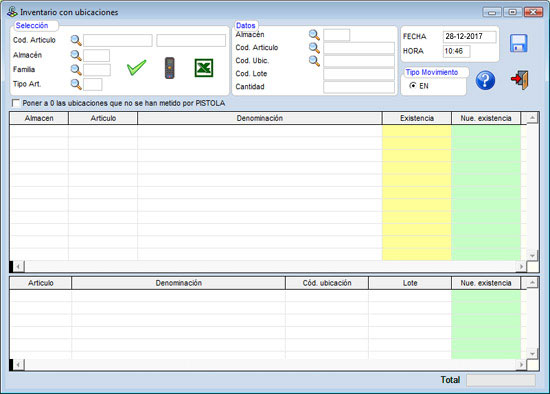Click upper grid horizontal scrollbar left arrow

19,267
